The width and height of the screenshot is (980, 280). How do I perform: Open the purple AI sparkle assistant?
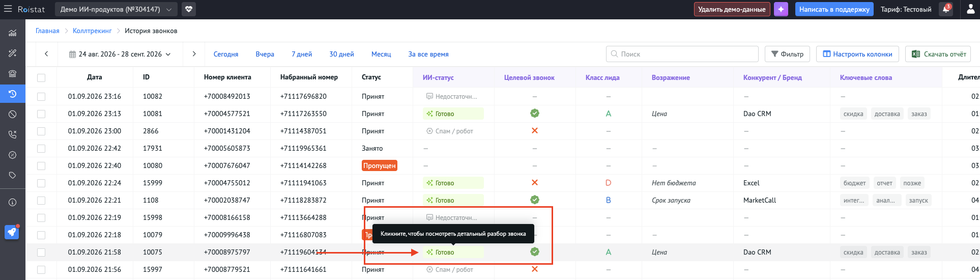(781, 9)
